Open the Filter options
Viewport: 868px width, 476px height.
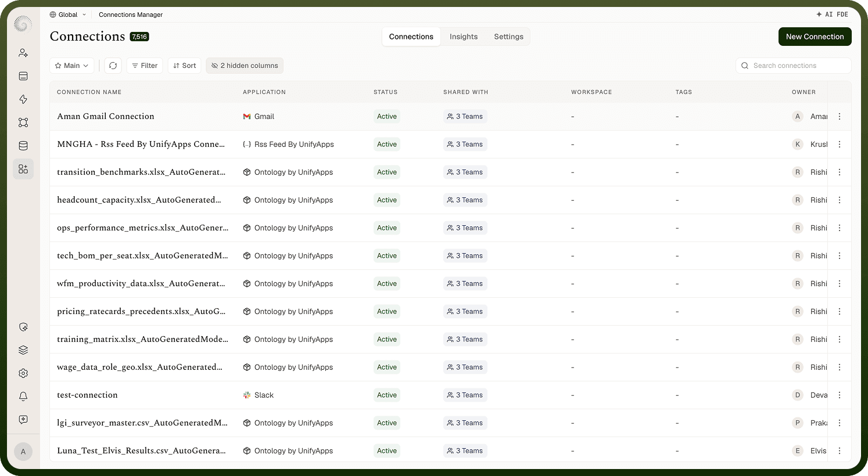(145, 66)
